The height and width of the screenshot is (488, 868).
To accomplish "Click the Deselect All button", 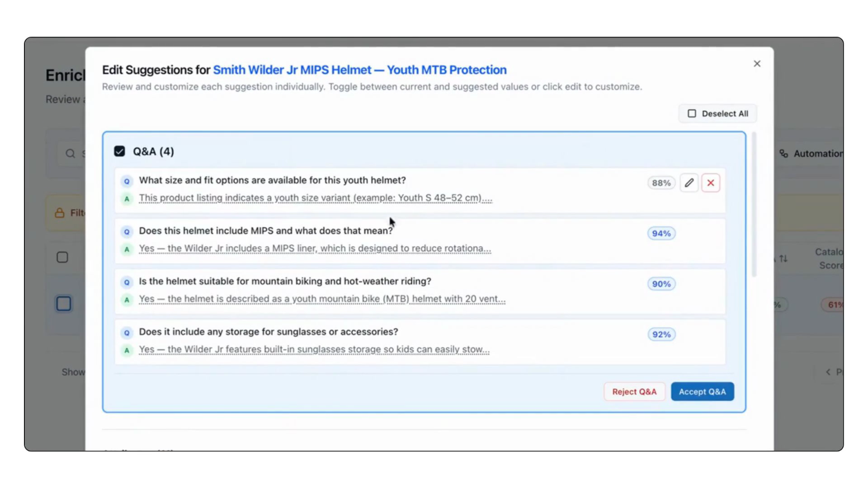I will coord(717,113).
